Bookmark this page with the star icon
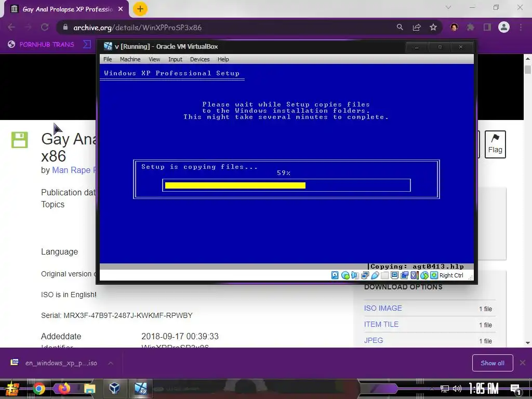The height and width of the screenshot is (399, 532). pyautogui.click(x=433, y=27)
